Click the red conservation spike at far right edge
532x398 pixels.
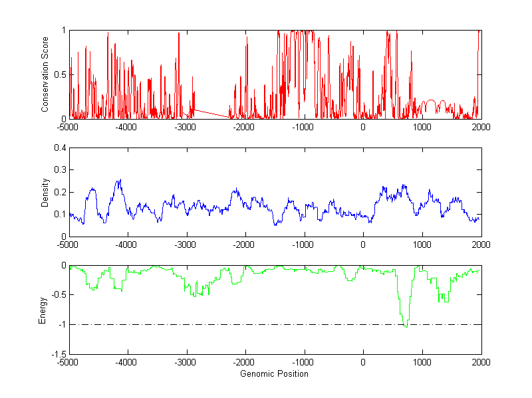click(x=479, y=33)
